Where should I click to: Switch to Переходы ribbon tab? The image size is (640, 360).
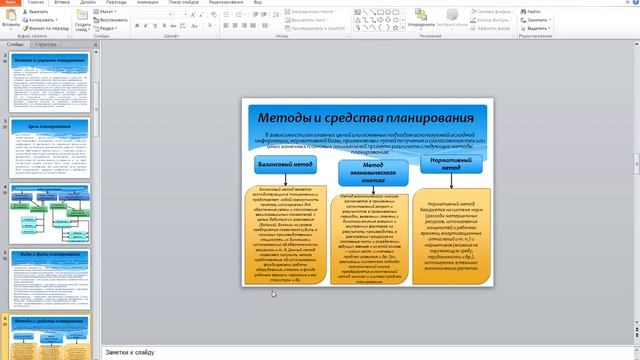point(116,2)
